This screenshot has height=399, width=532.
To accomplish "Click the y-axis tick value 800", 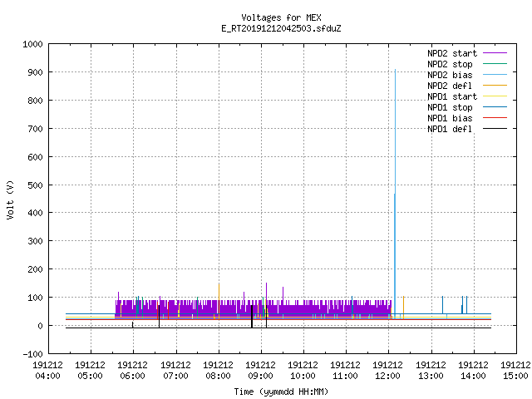I will click(35, 101).
